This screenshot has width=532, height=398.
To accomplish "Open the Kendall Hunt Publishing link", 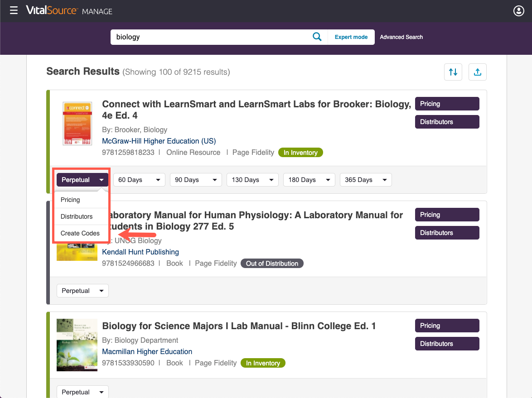I will coord(140,252).
